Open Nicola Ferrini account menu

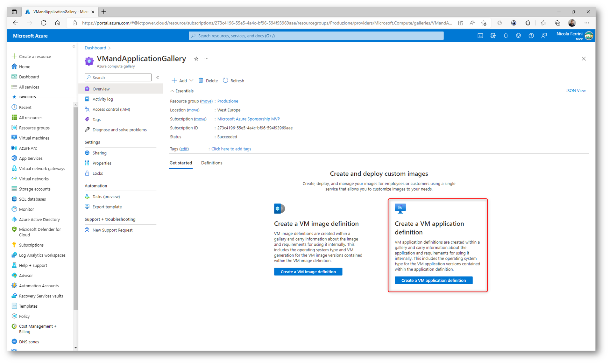pos(575,36)
